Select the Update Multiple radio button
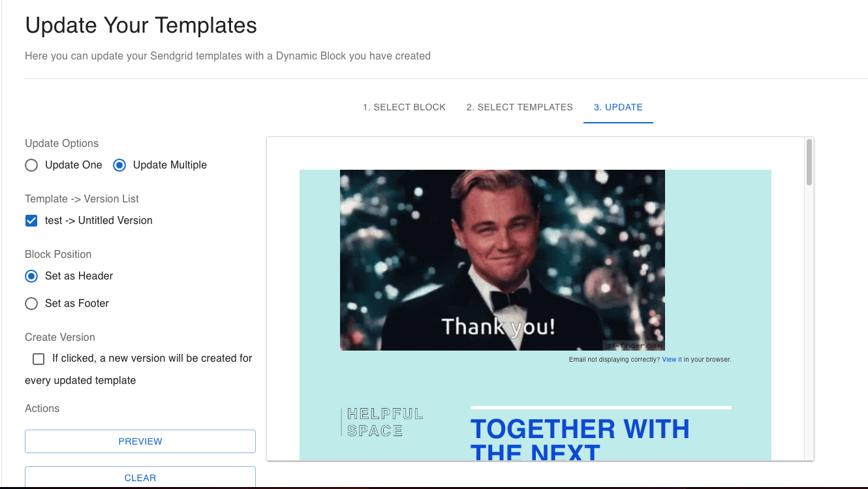The width and height of the screenshot is (868, 489). click(x=119, y=165)
